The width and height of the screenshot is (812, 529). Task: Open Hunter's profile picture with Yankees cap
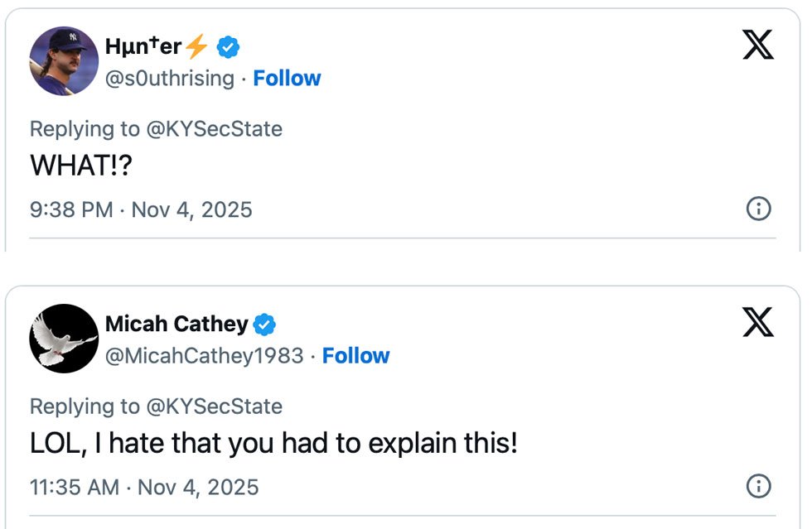[x=64, y=61]
